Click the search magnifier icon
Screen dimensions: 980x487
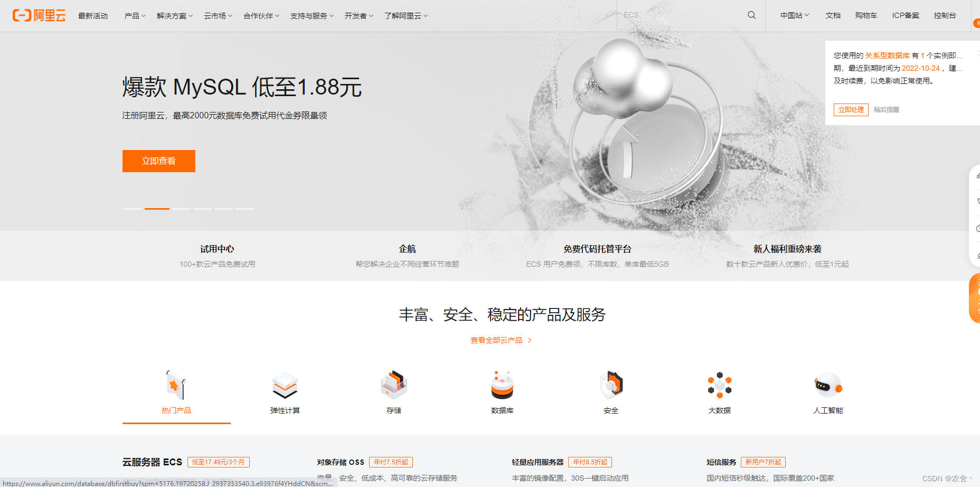751,15
